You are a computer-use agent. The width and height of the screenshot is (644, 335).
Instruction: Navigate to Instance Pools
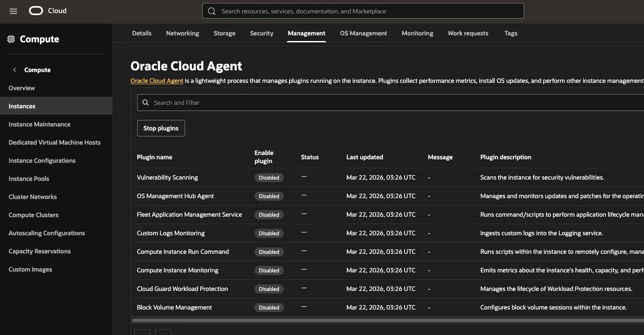point(56,179)
